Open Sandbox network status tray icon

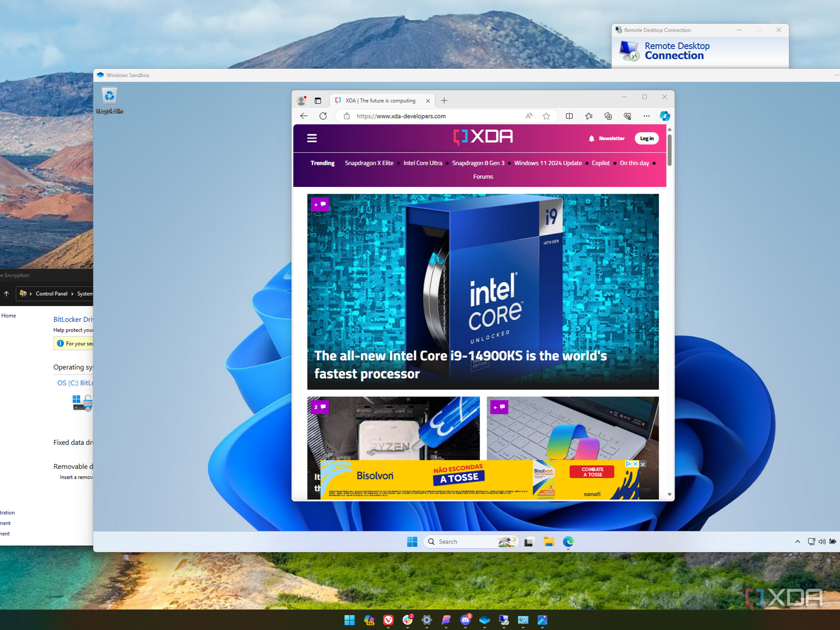click(811, 542)
